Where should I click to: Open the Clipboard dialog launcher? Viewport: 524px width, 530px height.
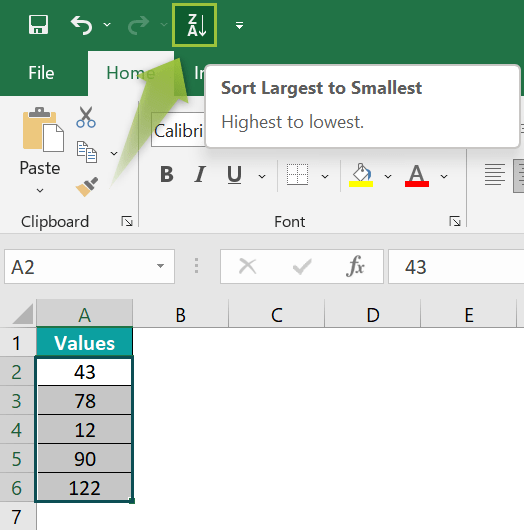coord(127,221)
